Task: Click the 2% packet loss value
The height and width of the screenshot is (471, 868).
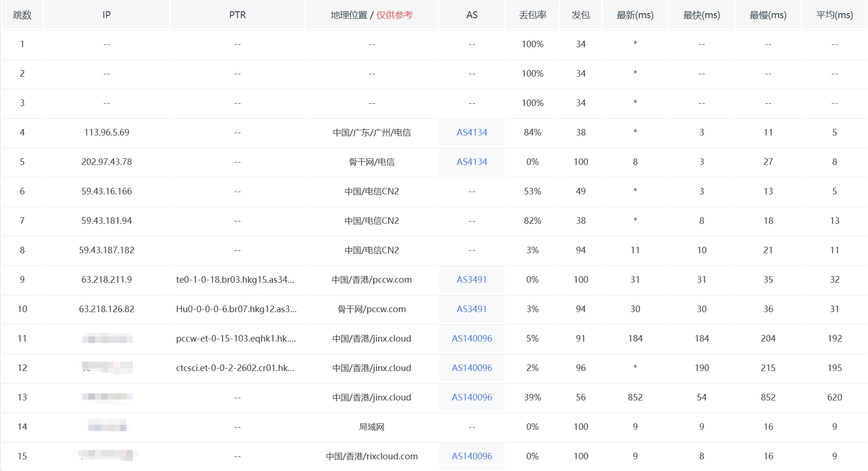Action: click(x=533, y=368)
